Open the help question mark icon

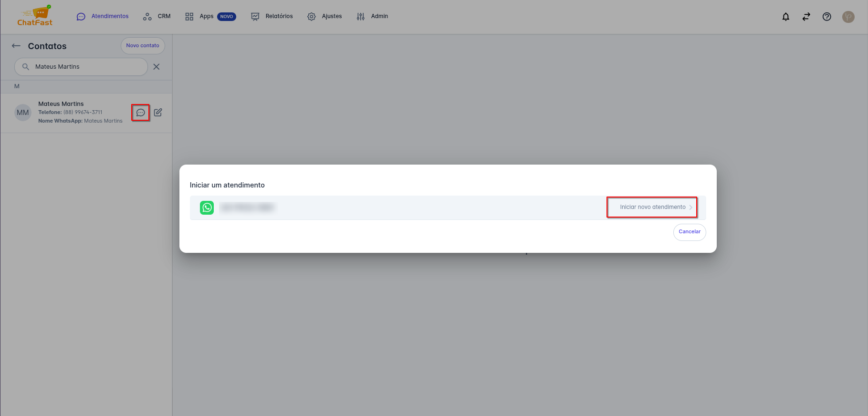click(826, 17)
